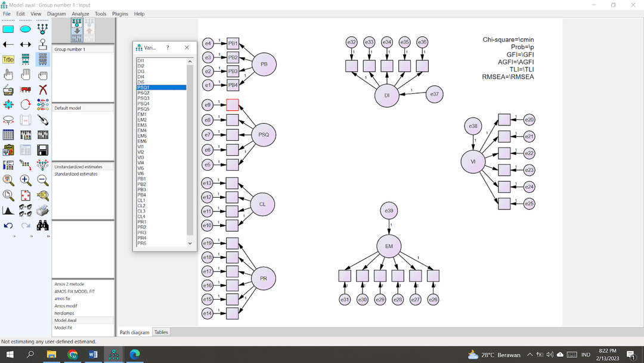Click the Zoom out magnifier with minus
This screenshot has width=644, height=363.
pyautogui.click(x=43, y=180)
